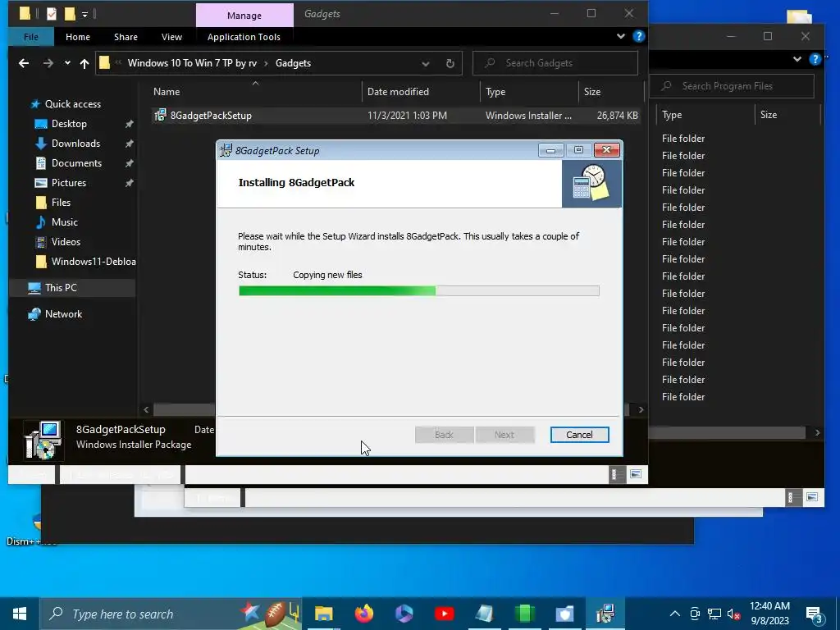Click right arrow of Gadgets horizontal scrollbar

(x=641, y=410)
